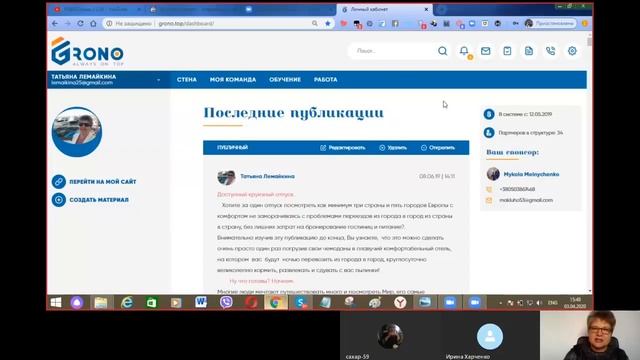This screenshot has width=640, height=360.
Task: Open the tasks clipboard icon in header
Action: (x=507, y=51)
